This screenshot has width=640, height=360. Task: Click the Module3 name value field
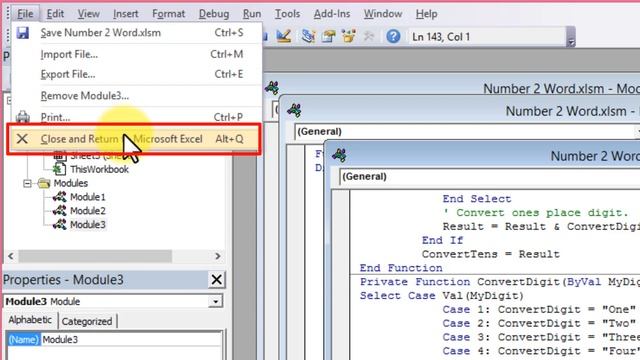coord(131,340)
